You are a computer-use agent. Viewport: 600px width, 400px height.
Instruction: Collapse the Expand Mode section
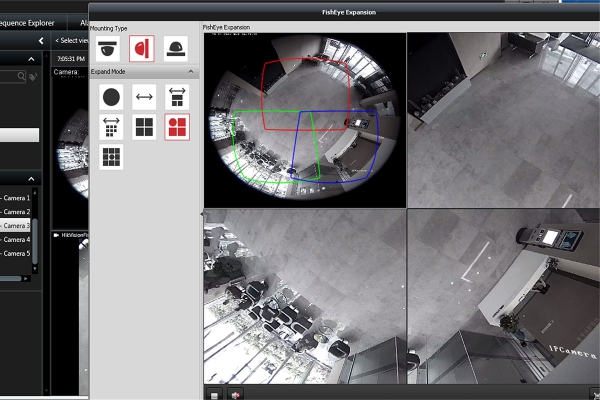pyautogui.click(x=191, y=72)
